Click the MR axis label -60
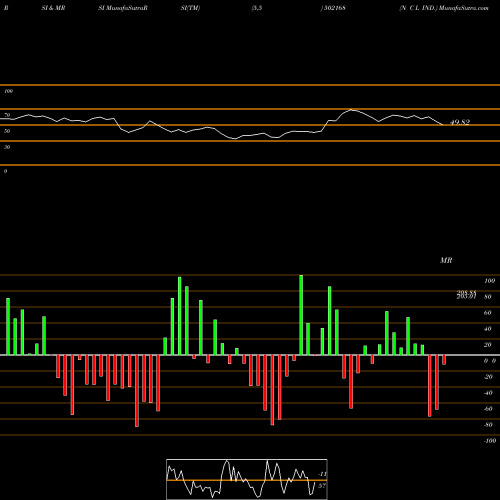Screen dimensions: 500x500 [488, 409]
